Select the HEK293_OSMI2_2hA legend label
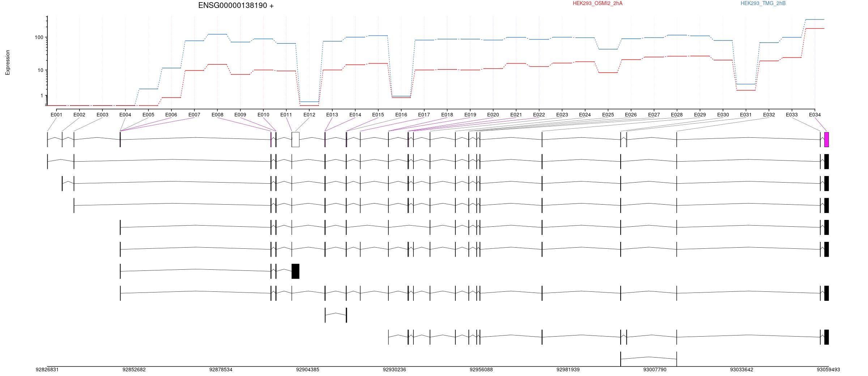This screenshot has height=376, width=868. 597,3
